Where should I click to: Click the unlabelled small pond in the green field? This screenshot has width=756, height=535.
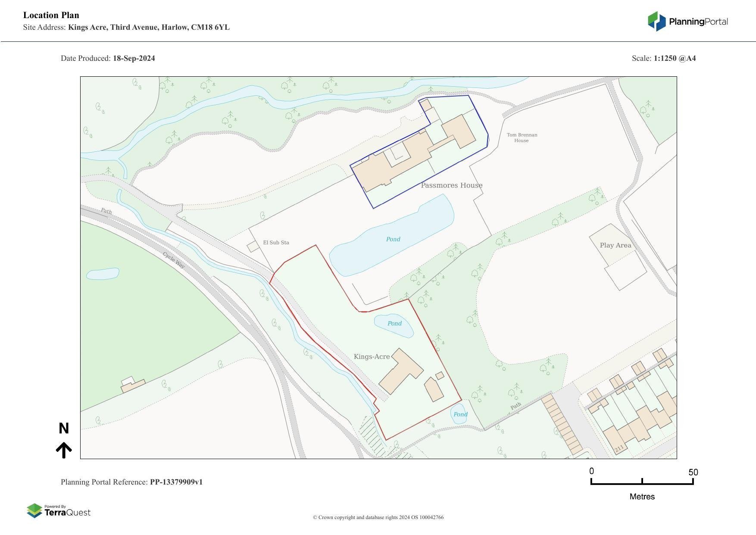[x=103, y=274]
